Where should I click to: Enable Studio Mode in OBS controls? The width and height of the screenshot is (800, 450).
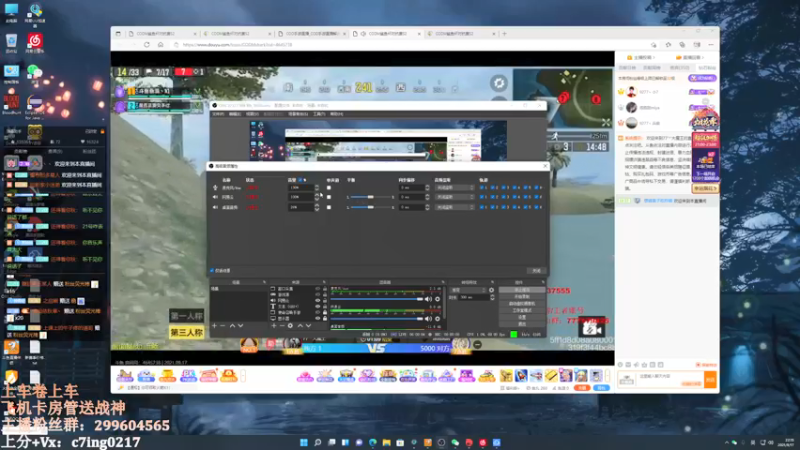(x=521, y=310)
